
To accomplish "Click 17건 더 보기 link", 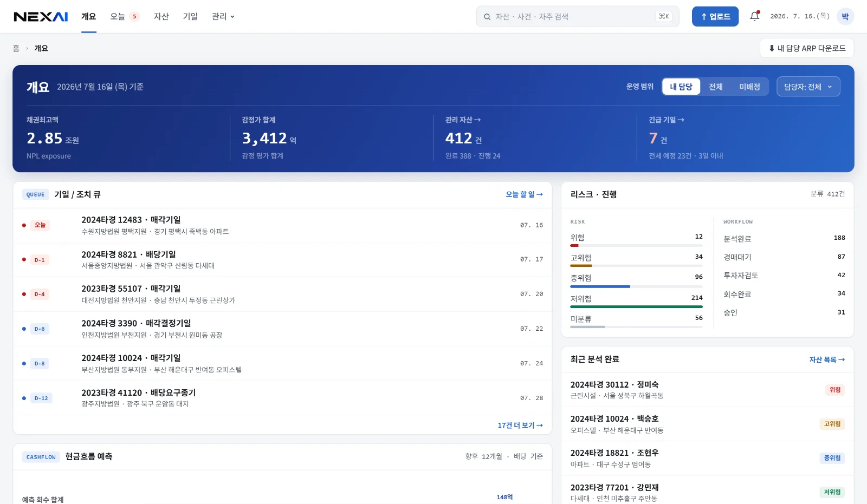I will coord(520,426).
